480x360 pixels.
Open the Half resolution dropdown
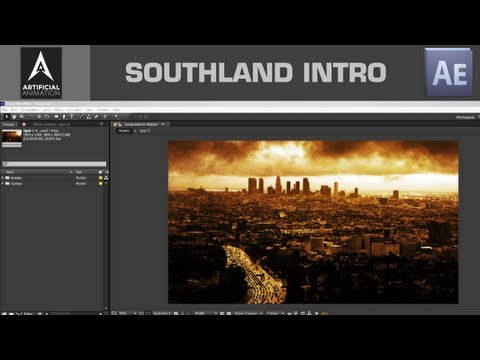pyautogui.click(x=205, y=313)
